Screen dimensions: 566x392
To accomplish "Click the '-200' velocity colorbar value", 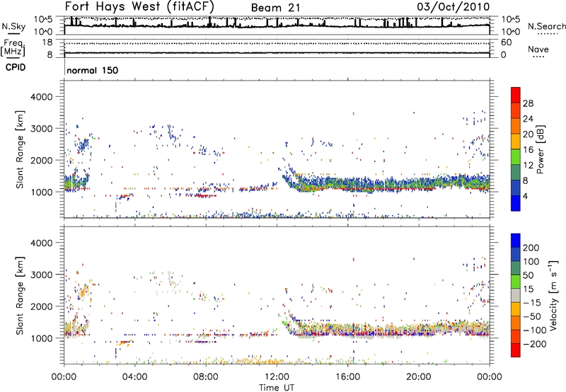I will click(535, 344).
